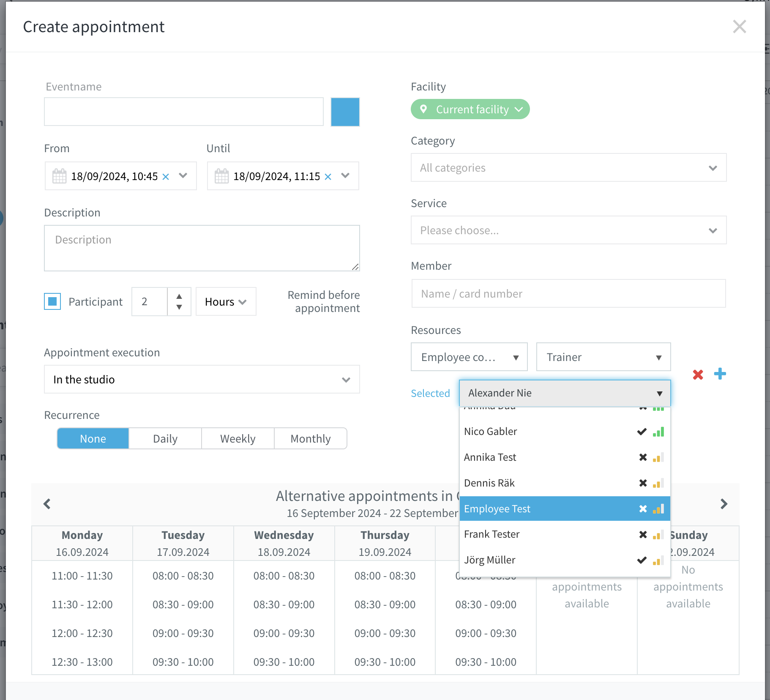Decrease the reminder value with down arrow
Image resolution: width=770 pixels, height=700 pixels.
click(x=179, y=307)
